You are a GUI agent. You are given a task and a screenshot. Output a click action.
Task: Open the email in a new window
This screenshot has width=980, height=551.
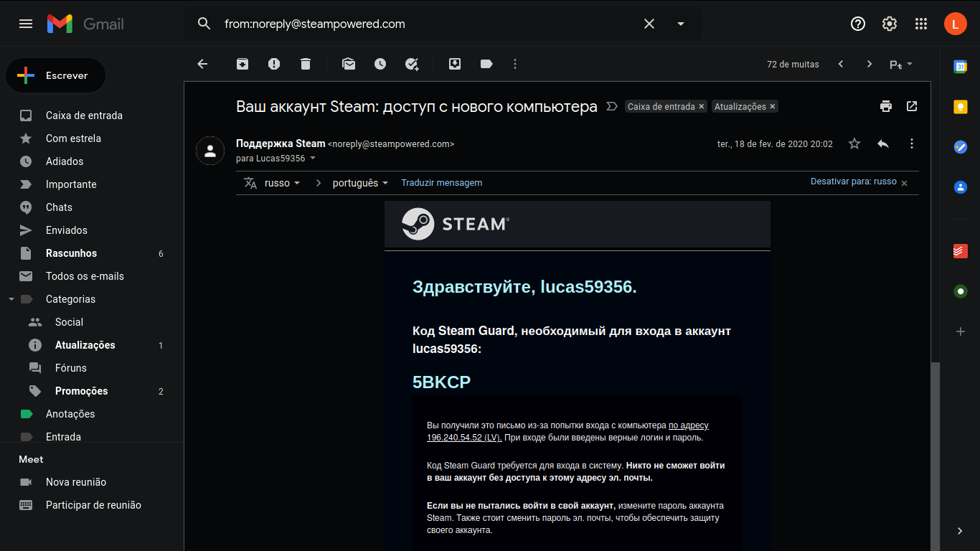912,106
